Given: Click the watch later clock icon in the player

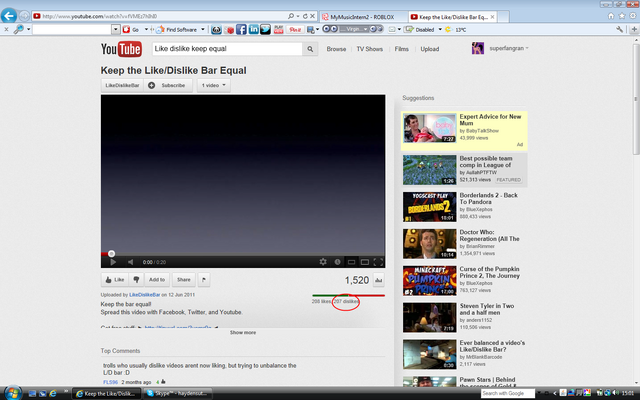Looking at the screenshot, I should (338, 262).
